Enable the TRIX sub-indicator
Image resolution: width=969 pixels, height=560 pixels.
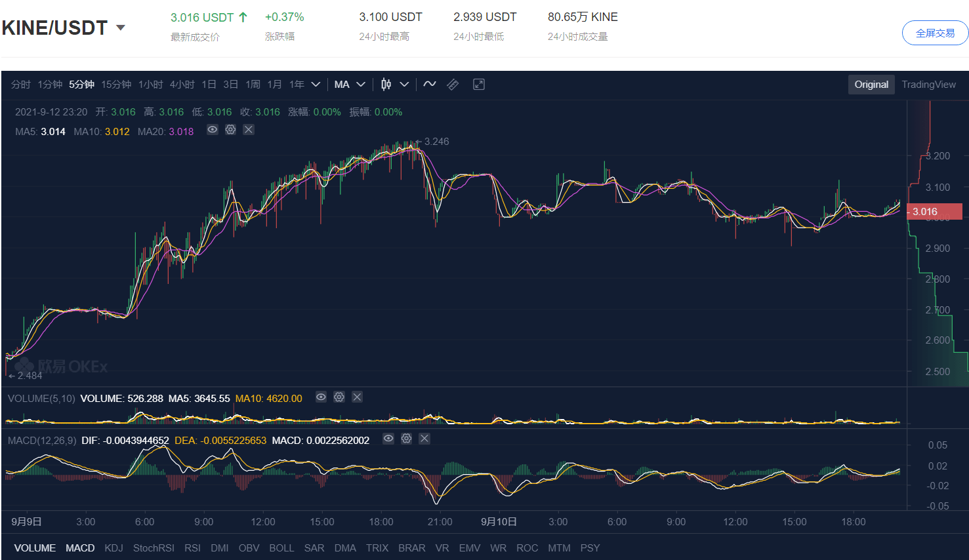377,548
